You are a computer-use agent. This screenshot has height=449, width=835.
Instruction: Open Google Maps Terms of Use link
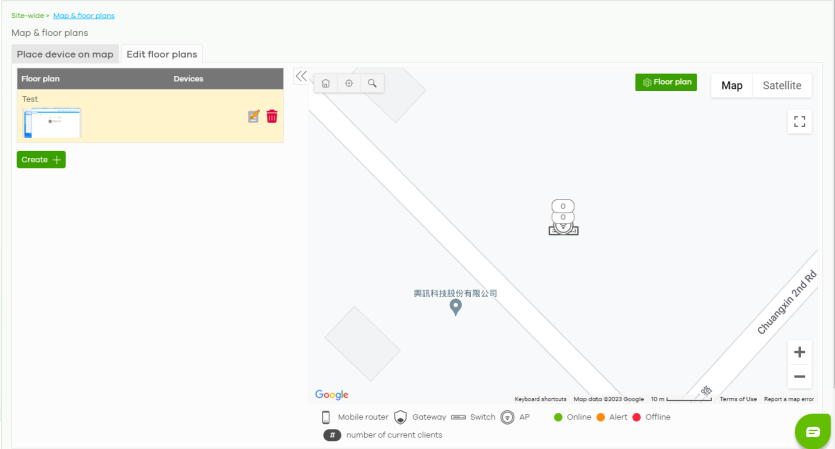click(738, 399)
